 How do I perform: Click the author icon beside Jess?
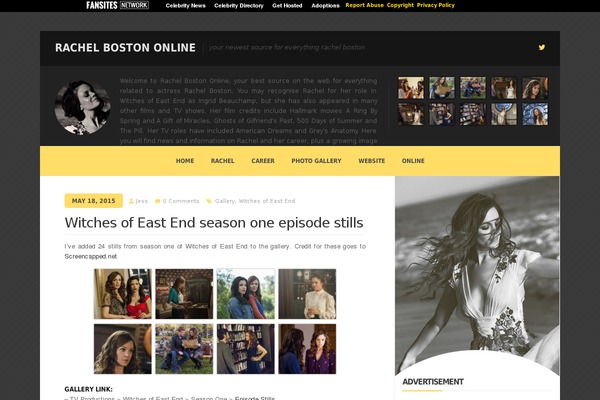(x=131, y=201)
